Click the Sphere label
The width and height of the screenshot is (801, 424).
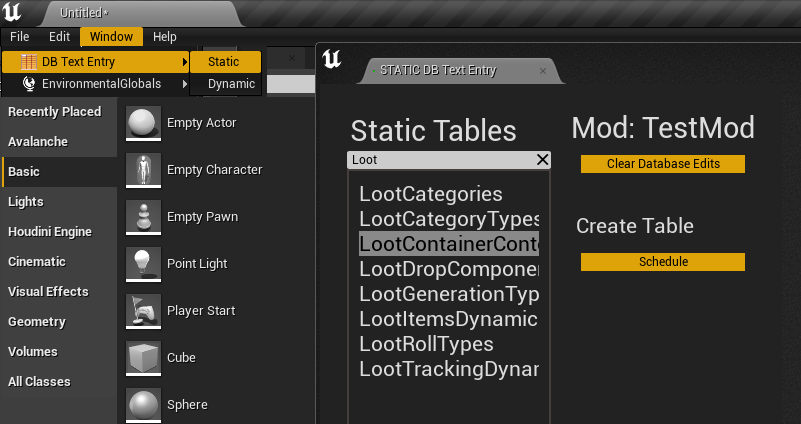(187, 405)
